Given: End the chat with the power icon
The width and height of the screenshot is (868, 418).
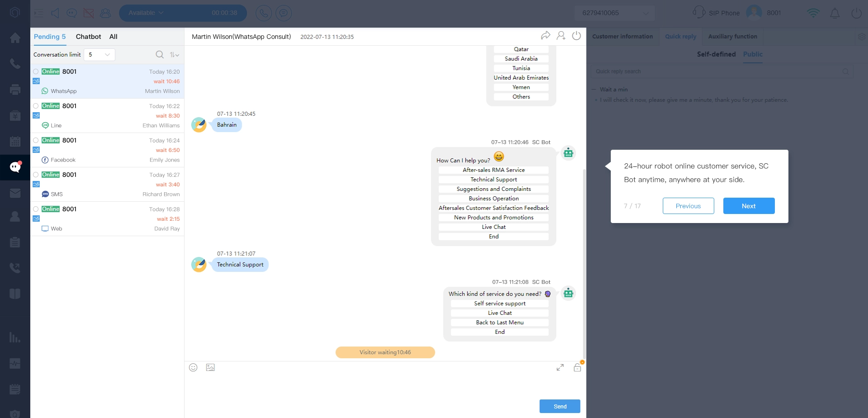Looking at the screenshot, I should 576,36.
